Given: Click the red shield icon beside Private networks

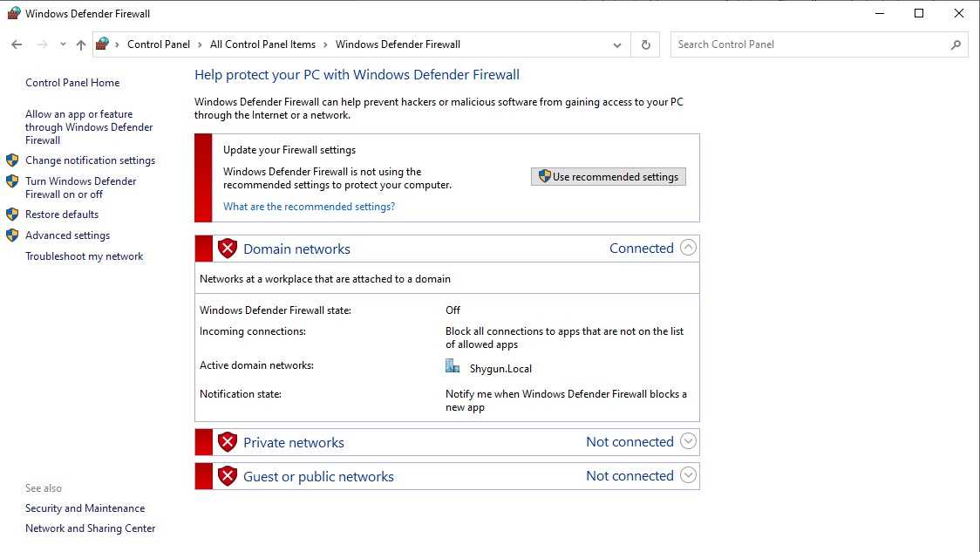Looking at the screenshot, I should tap(228, 442).
